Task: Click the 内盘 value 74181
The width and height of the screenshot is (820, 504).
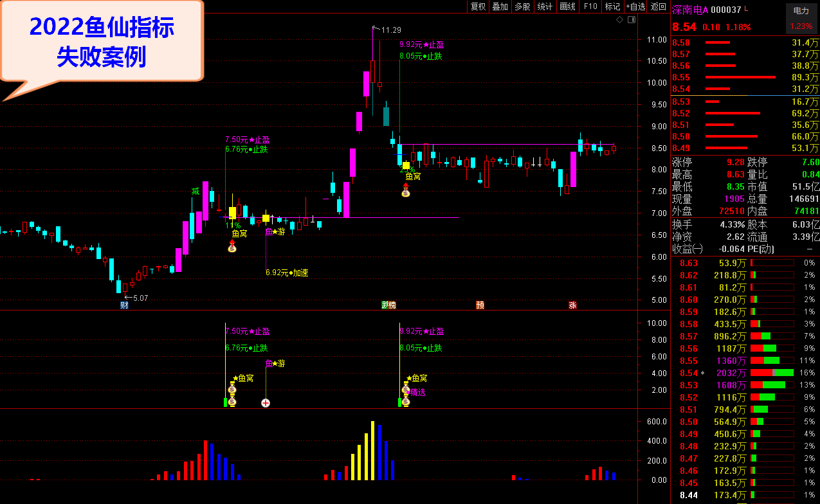Action: point(807,212)
